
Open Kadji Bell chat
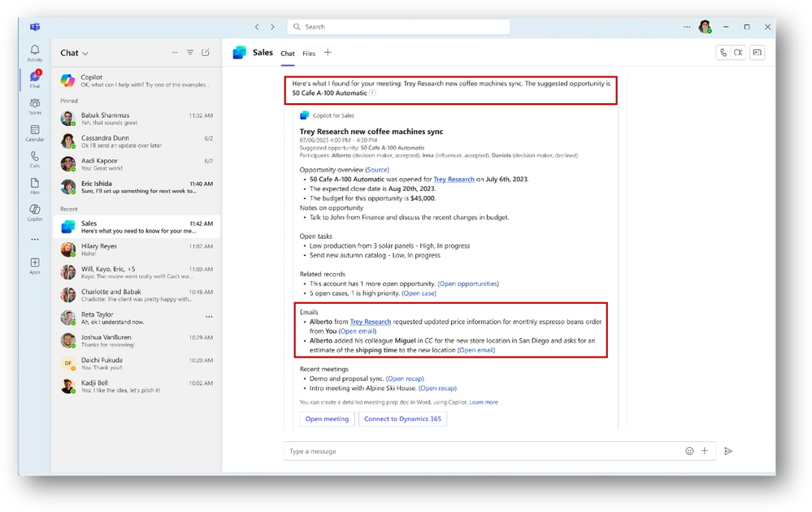coord(137,386)
